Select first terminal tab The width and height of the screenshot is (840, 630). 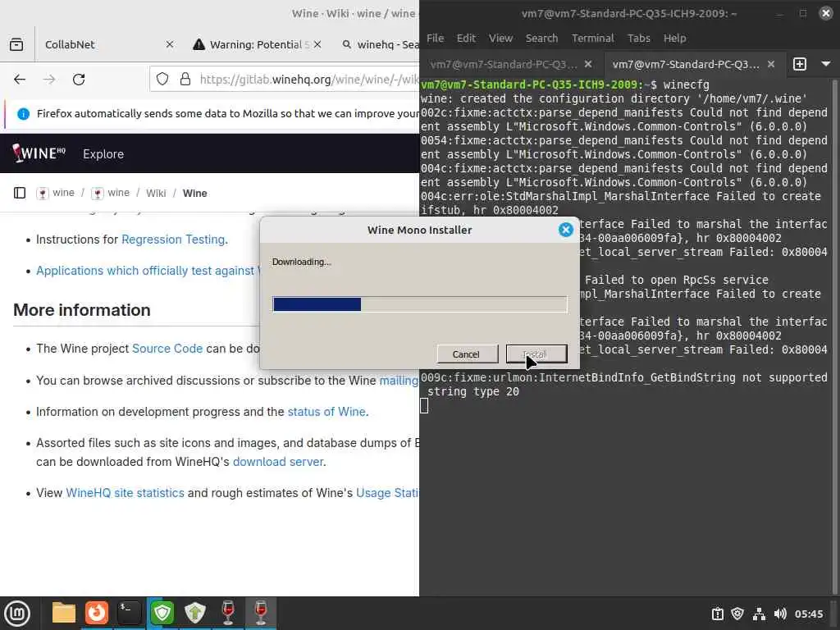point(504,64)
